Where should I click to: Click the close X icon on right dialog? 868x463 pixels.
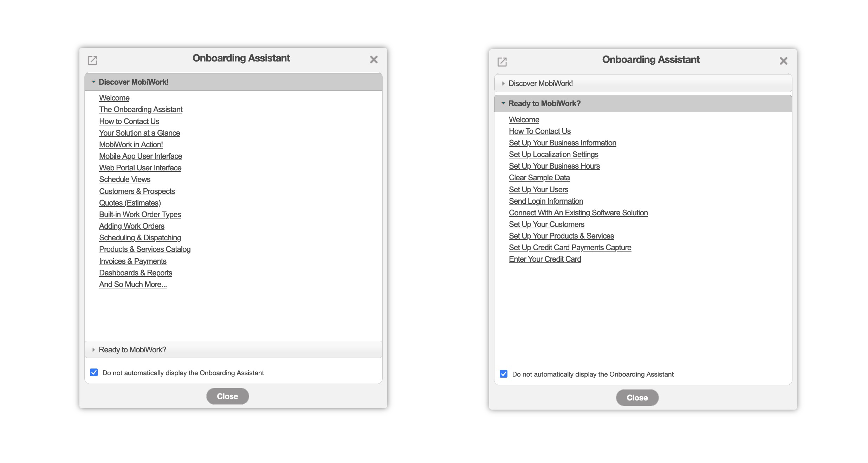pos(784,61)
